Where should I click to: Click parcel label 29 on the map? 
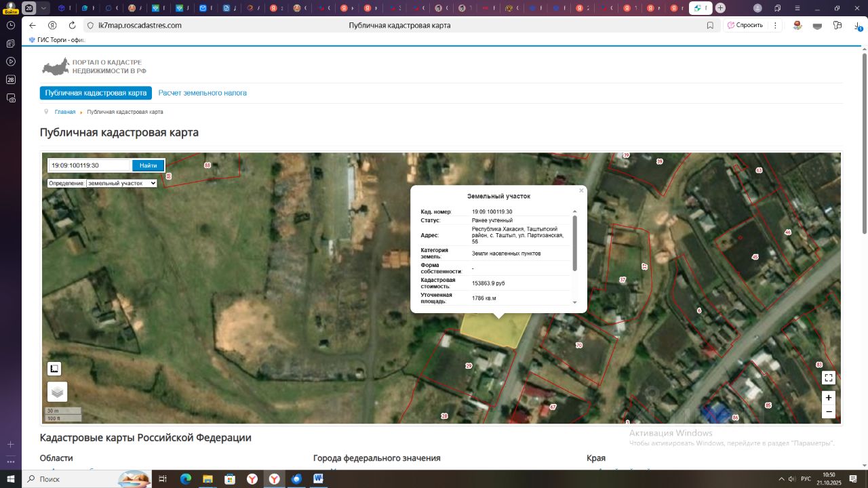tap(469, 366)
